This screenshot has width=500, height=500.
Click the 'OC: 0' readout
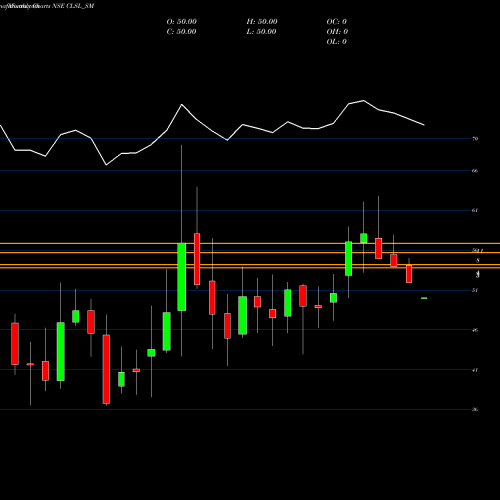pyautogui.click(x=337, y=22)
